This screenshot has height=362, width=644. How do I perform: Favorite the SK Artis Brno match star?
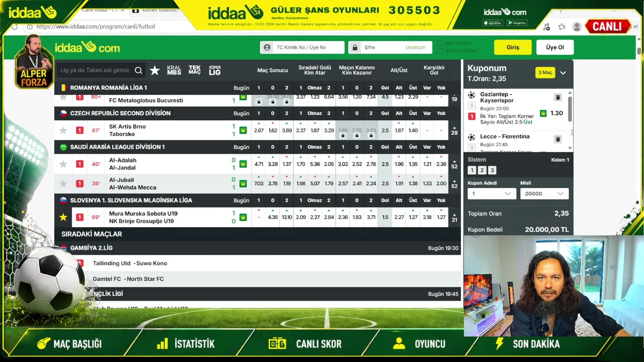(x=63, y=130)
